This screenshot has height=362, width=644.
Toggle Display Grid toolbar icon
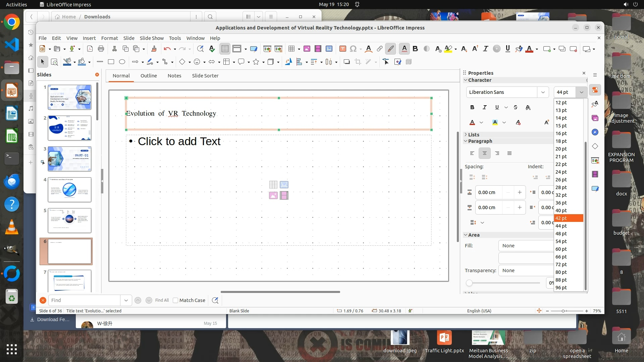click(x=225, y=49)
